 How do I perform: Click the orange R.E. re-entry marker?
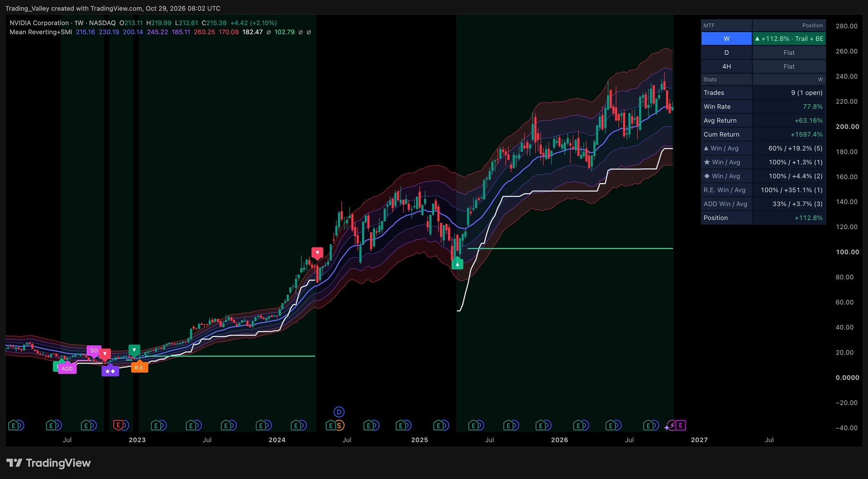click(139, 367)
